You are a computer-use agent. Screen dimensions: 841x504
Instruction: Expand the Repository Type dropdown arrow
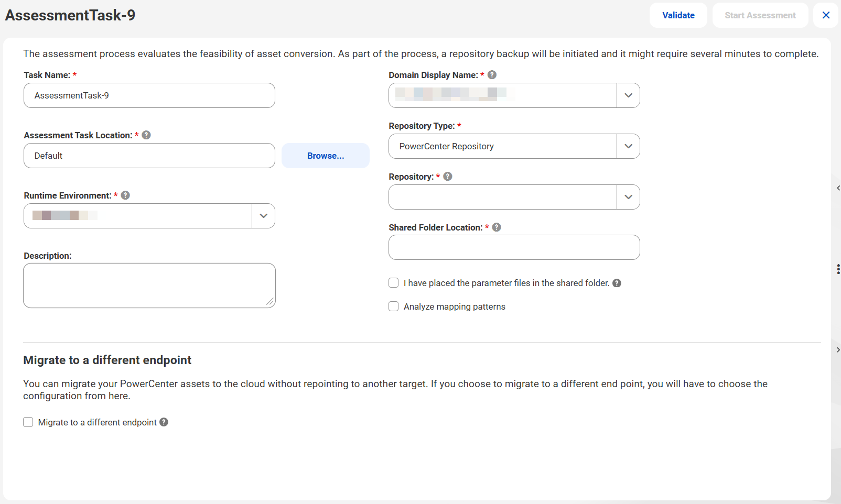(628, 146)
